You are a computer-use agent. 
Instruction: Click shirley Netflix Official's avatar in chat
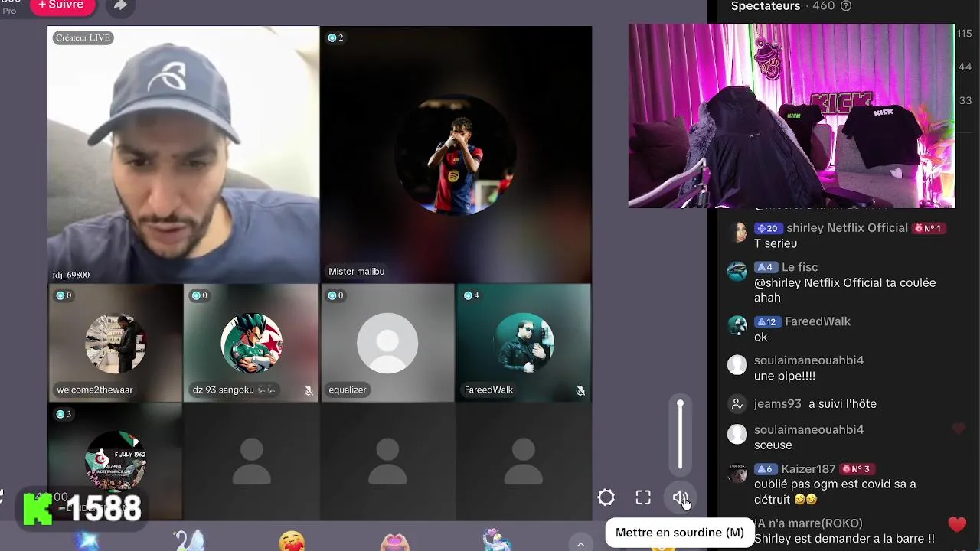pos(737,232)
